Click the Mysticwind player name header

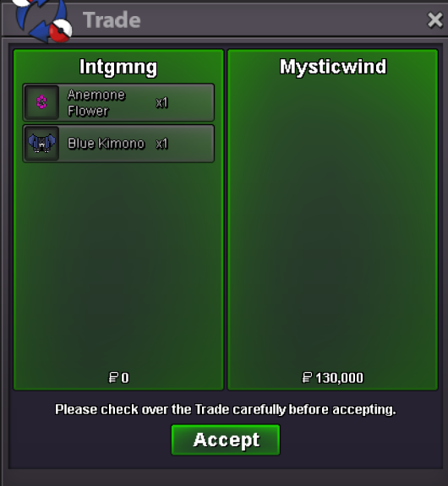(333, 67)
